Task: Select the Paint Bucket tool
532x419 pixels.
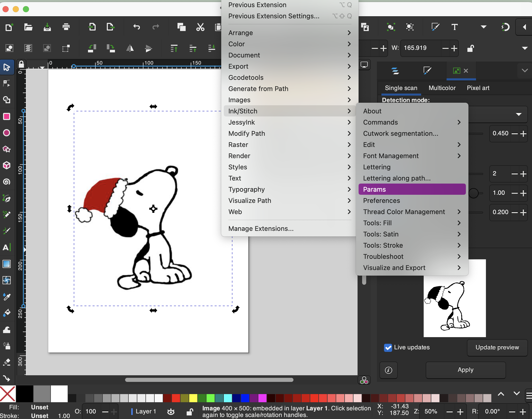Action: point(7,313)
